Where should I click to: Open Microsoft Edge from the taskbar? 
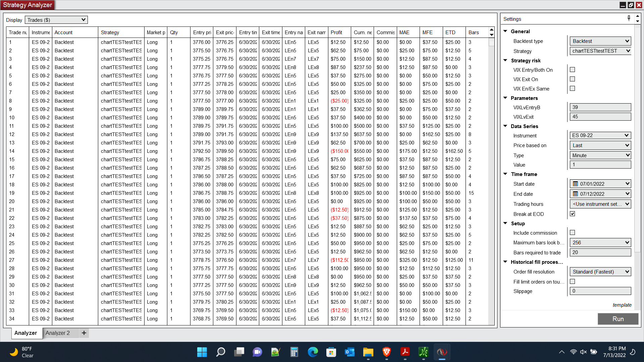point(313,352)
